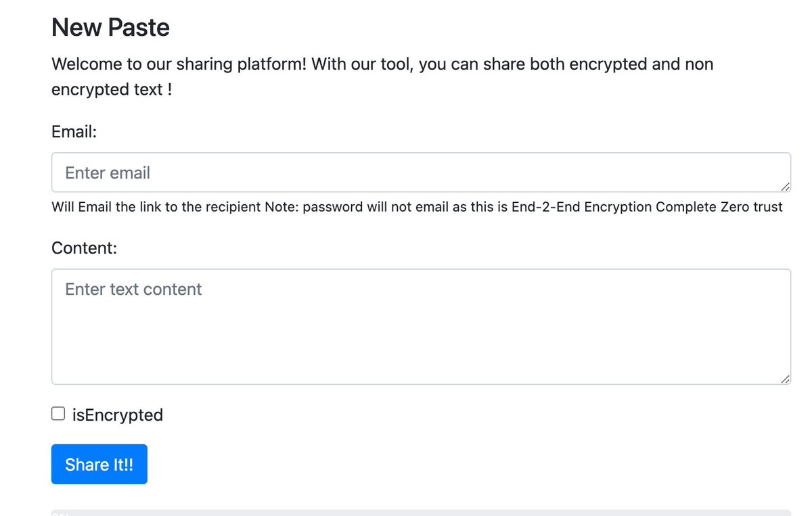812x516 pixels.
Task: Grab the Email field resize handle
Action: (784, 186)
